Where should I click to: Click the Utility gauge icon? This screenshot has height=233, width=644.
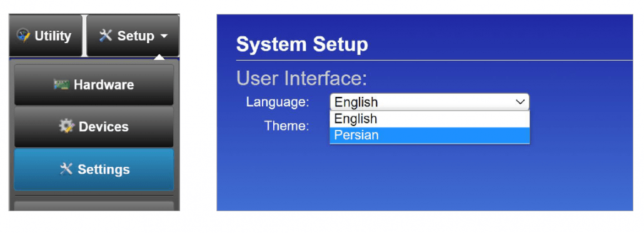click(x=23, y=36)
